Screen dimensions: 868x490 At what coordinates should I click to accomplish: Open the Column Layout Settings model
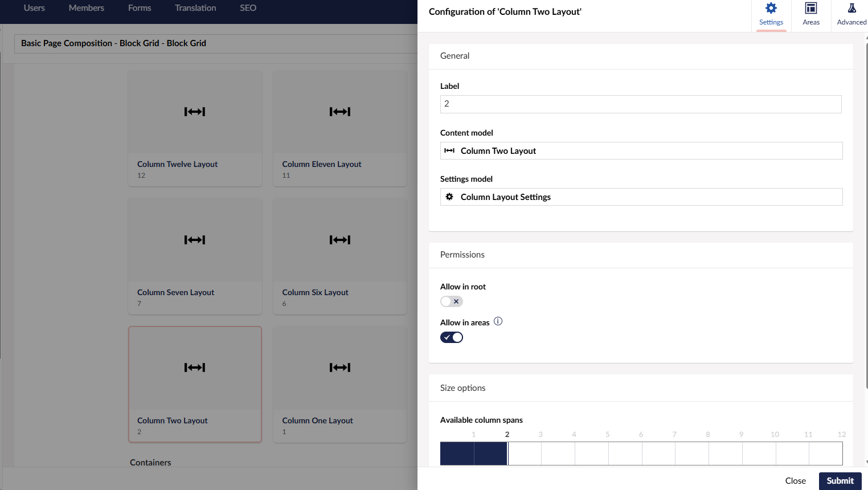641,197
